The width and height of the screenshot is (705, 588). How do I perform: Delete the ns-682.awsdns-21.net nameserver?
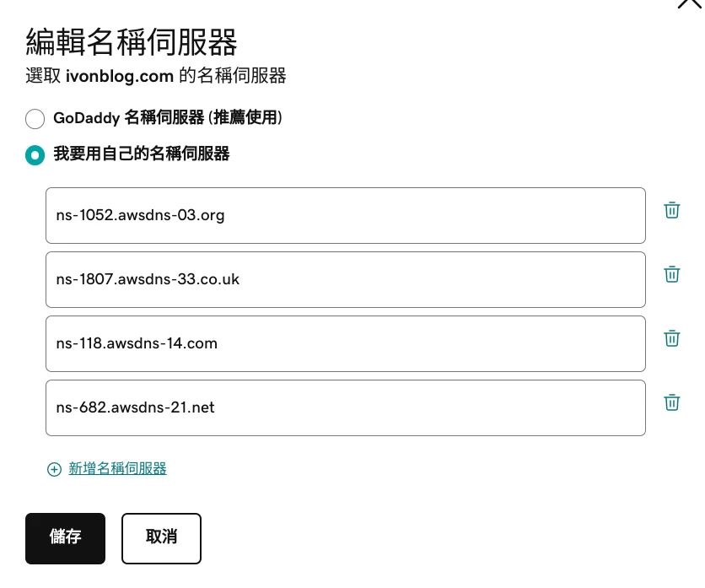click(x=671, y=403)
